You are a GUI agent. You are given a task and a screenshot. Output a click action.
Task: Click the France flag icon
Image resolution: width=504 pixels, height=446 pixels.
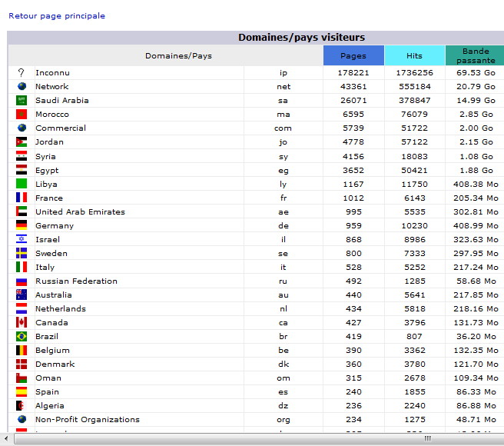coord(22,198)
